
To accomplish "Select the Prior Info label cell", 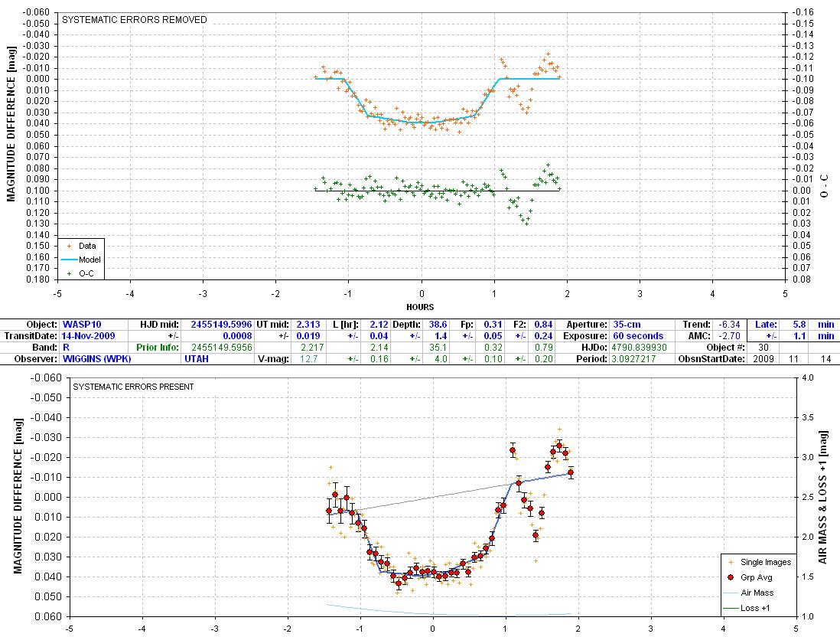I will (158, 347).
